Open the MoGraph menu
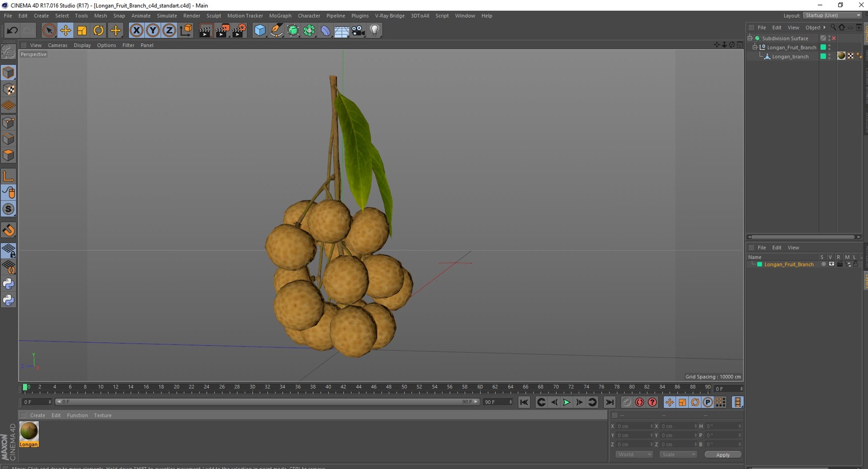Viewport: 868px width, 469px height. (280, 15)
